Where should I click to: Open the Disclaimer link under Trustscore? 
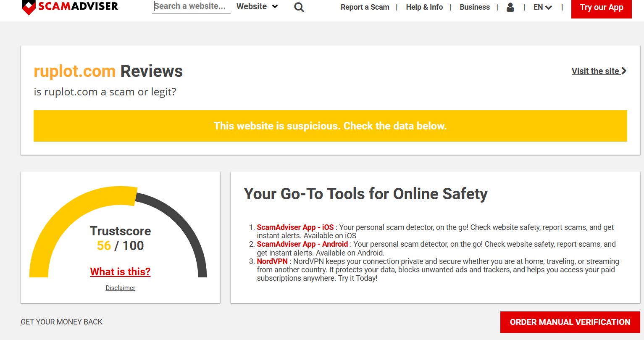pos(120,288)
